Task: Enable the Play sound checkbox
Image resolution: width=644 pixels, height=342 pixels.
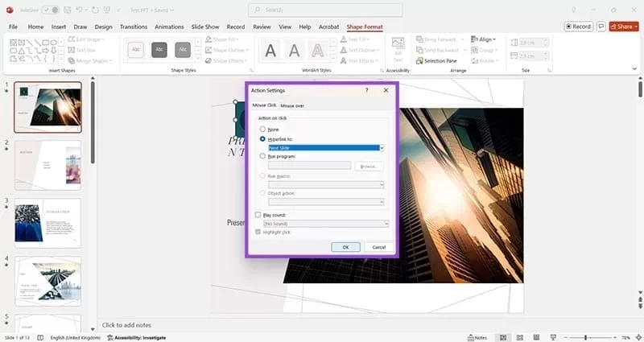Action: point(258,215)
